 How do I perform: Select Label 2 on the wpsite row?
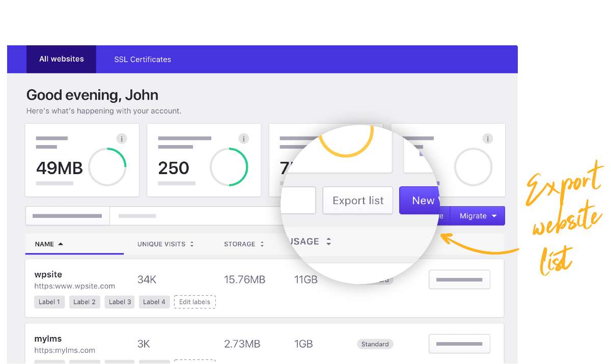[x=85, y=302]
